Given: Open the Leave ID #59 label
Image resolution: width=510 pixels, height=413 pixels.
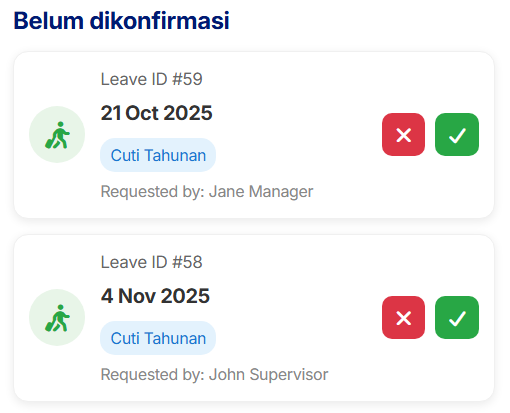Looking at the screenshot, I should click(151, 79).
